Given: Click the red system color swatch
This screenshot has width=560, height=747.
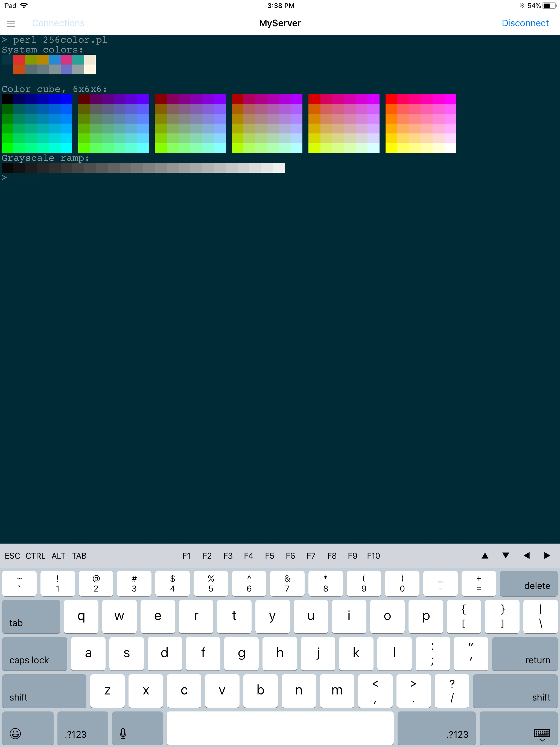Looking at the screenshot, I should 19,60.
